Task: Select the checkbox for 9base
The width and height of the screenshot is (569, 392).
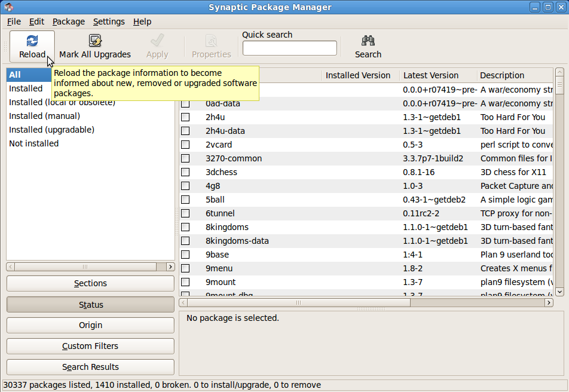Action: tap(185, 255)
